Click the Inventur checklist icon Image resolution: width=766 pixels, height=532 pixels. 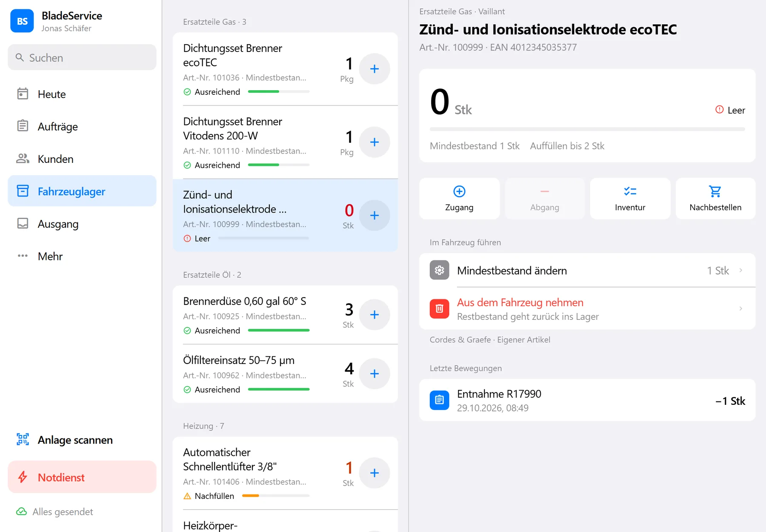point(630,191)
